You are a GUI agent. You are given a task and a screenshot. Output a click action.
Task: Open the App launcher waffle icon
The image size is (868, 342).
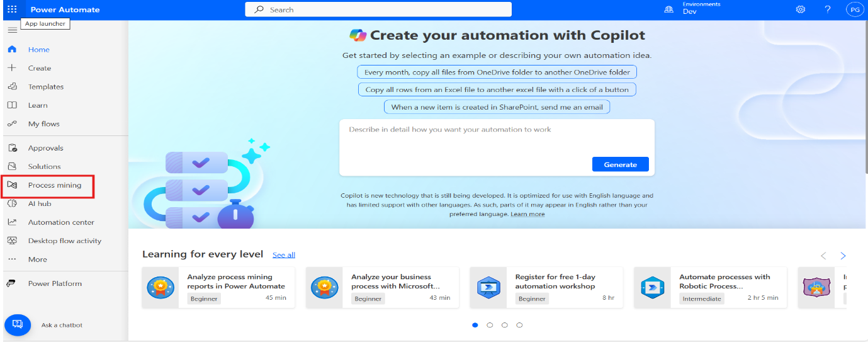coord(12,9)
